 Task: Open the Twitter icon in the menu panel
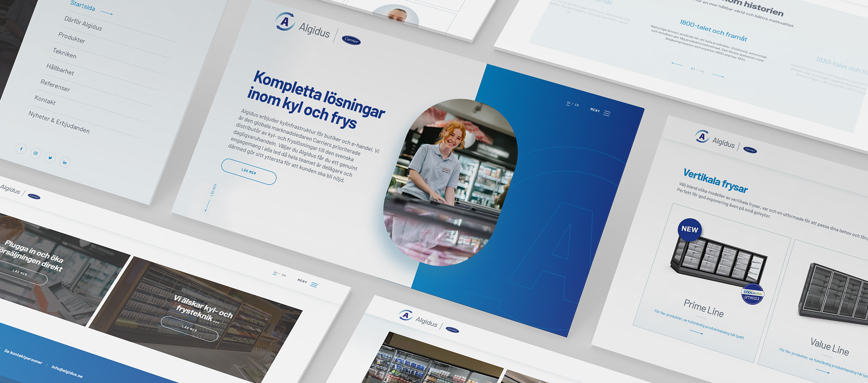[x=50, y=158]
